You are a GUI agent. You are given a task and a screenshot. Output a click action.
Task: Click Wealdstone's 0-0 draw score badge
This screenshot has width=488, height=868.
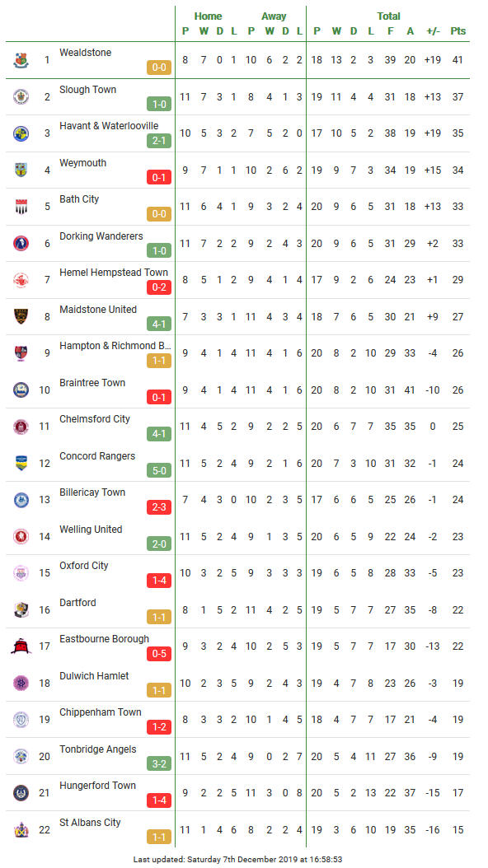tap(159, 68)
